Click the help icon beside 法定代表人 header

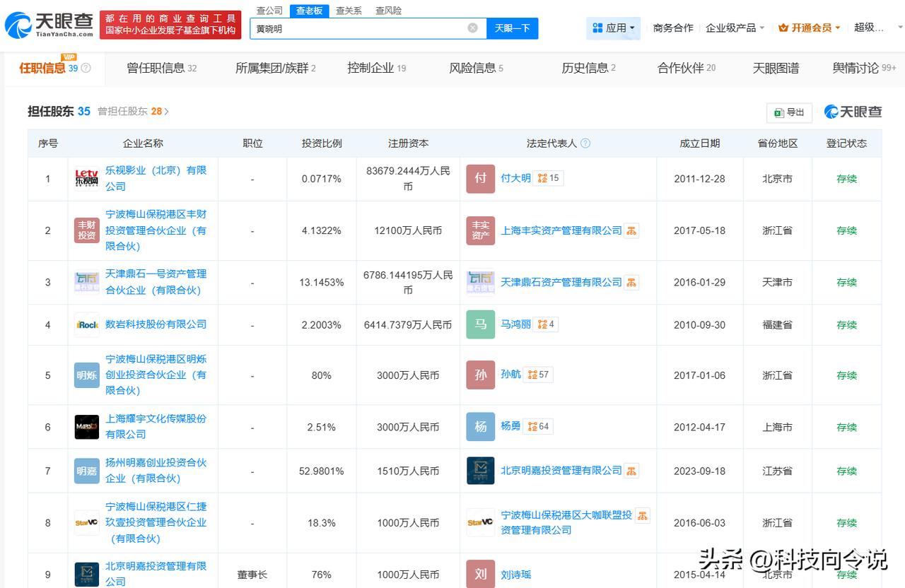pos(585,143)
